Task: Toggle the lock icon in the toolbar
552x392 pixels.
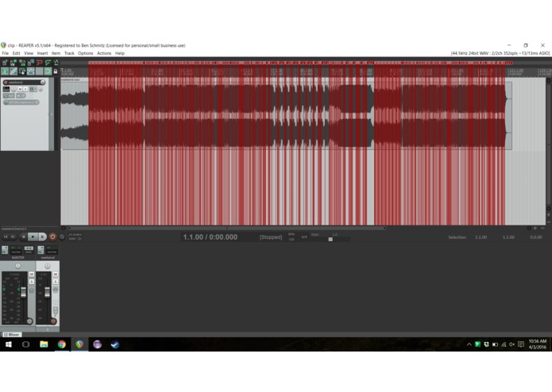Action: point(56,71)
